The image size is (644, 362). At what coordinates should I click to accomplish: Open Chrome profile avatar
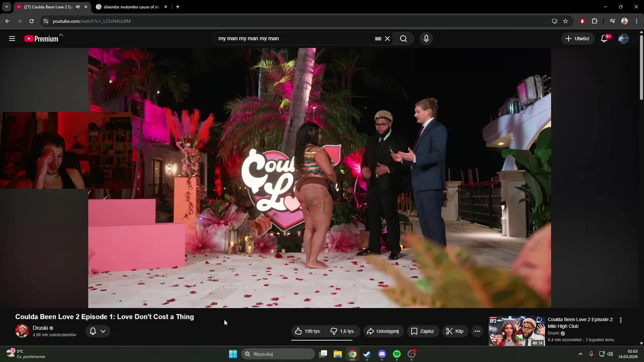pyautogui.click(x=624, y=21)
